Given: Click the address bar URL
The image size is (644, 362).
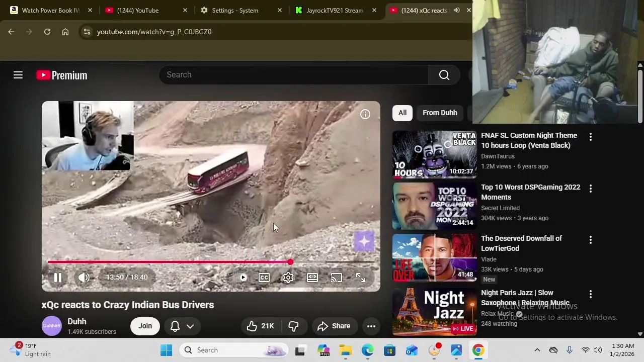Looking at the screenshot, I should [x=154, y=32].
